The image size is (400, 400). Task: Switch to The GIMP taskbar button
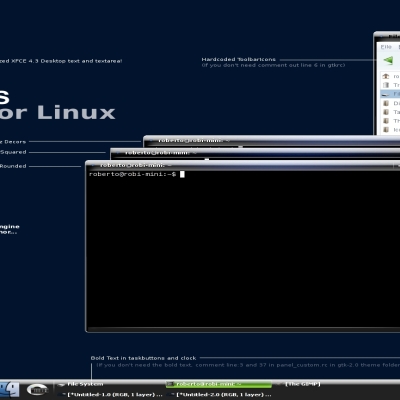click(x=302, y=384)
